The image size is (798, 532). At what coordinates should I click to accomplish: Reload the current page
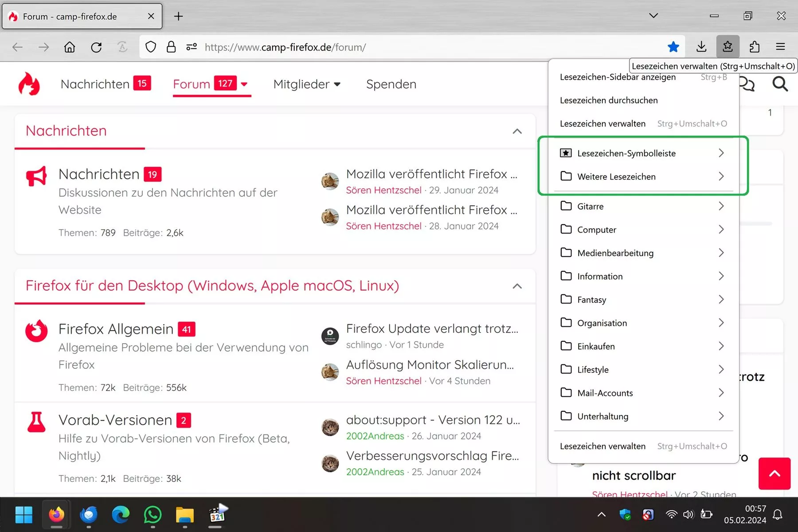[x=96, y=47]
